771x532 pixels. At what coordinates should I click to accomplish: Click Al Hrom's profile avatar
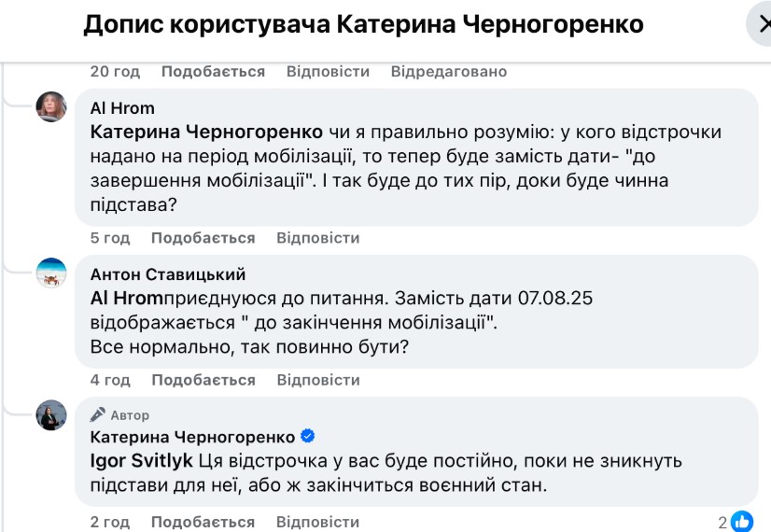[51, 107]
